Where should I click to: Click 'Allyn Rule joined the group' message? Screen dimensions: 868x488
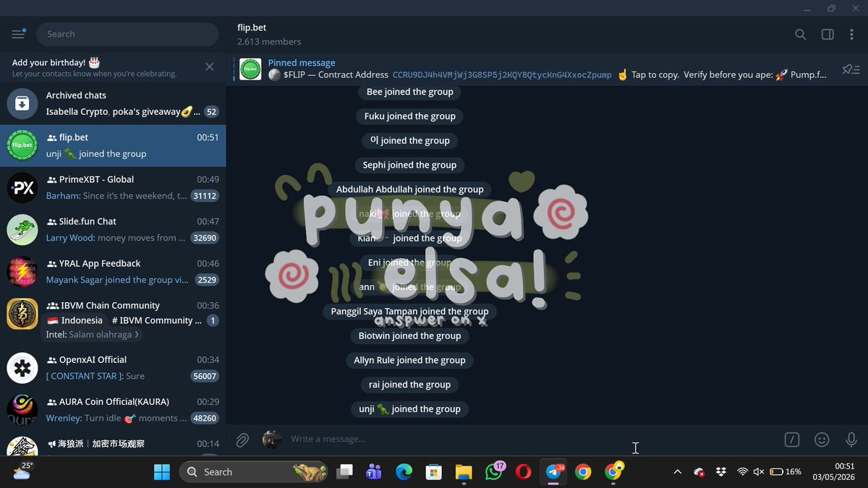[410, 360]
